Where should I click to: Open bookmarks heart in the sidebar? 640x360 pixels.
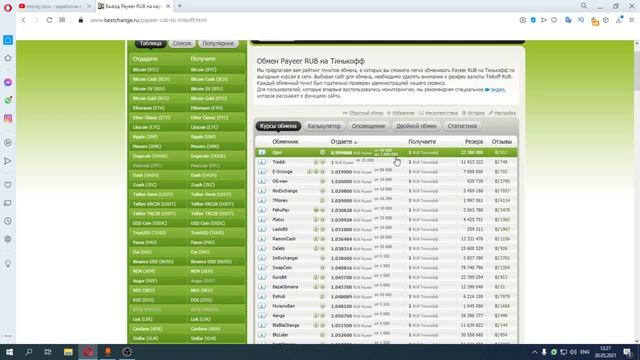8,185
